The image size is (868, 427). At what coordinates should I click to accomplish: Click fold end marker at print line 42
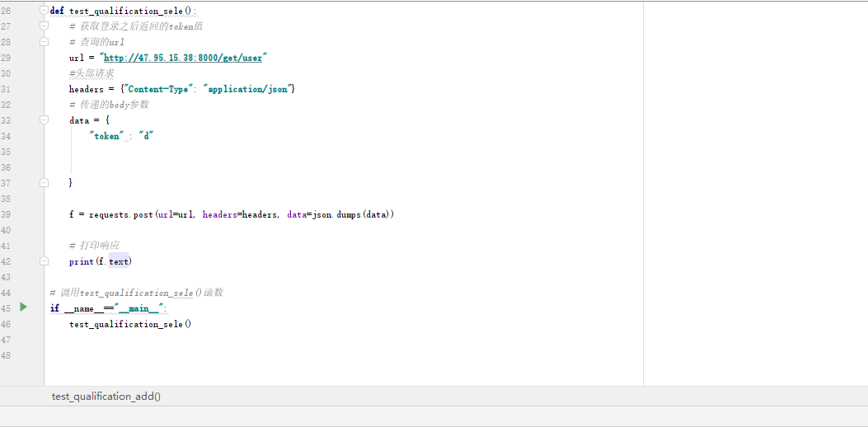(45, 260)
